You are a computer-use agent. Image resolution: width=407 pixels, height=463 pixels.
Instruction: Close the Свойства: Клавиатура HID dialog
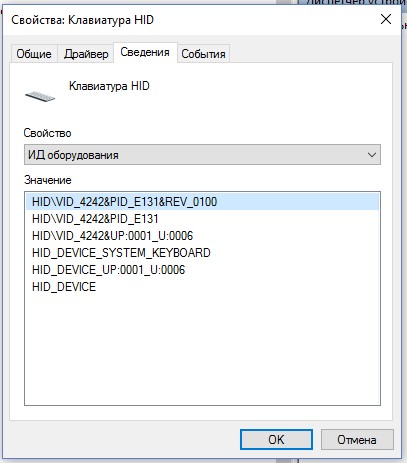386,19
